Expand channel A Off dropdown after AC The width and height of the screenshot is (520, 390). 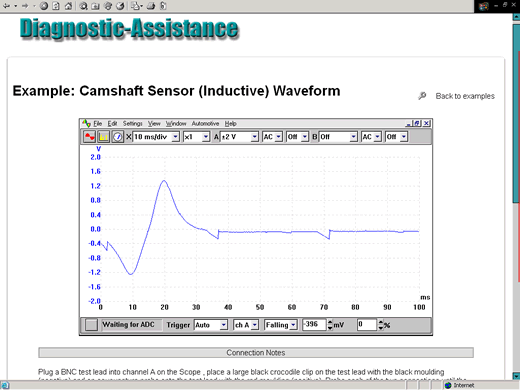[305, 137]
